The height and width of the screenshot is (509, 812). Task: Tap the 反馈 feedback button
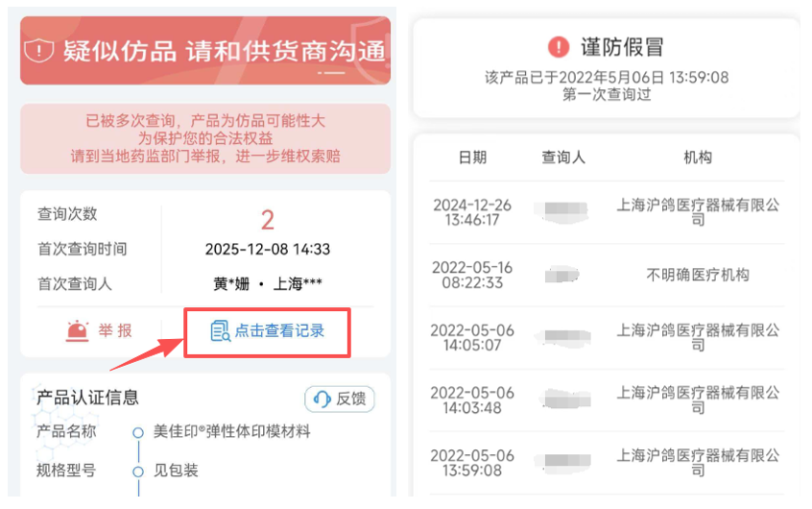pyautogui.click(x=340, y=400)
